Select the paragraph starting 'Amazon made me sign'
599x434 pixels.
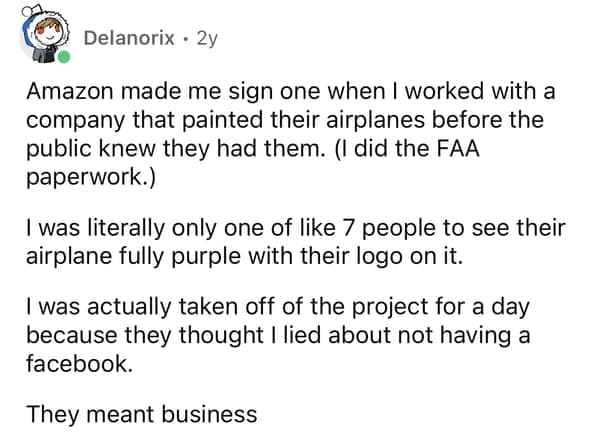[x=290, y=134]
